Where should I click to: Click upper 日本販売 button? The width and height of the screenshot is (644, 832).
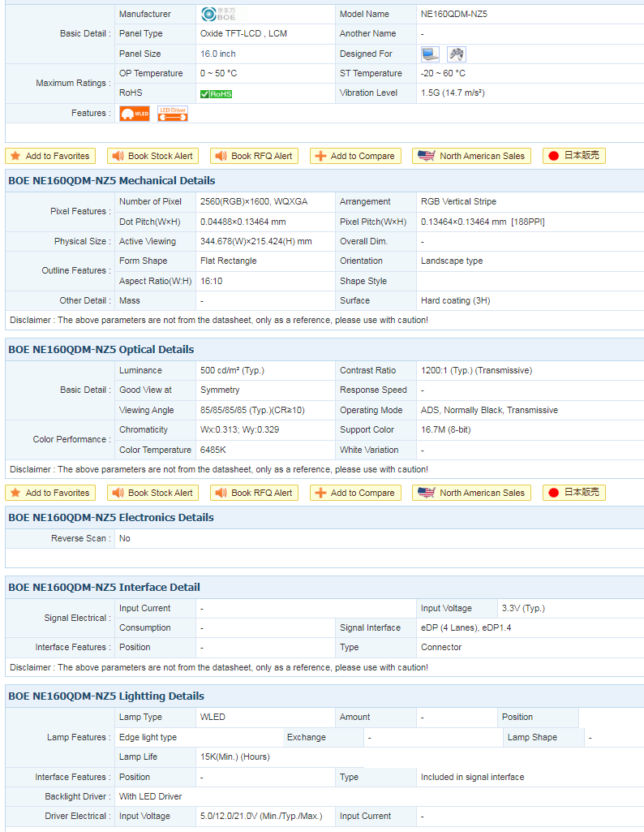(x=574, y=156)
